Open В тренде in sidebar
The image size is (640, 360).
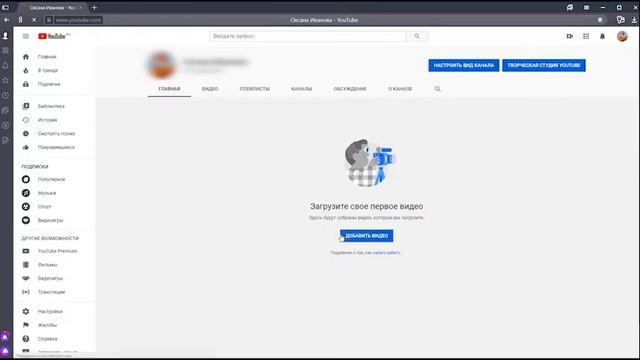pyautogui.click(x=55, y=70)
